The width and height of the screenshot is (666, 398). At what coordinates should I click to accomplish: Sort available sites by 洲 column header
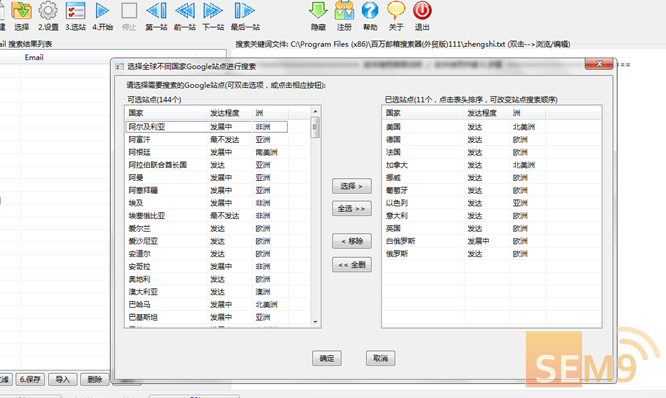click(270, 113)
